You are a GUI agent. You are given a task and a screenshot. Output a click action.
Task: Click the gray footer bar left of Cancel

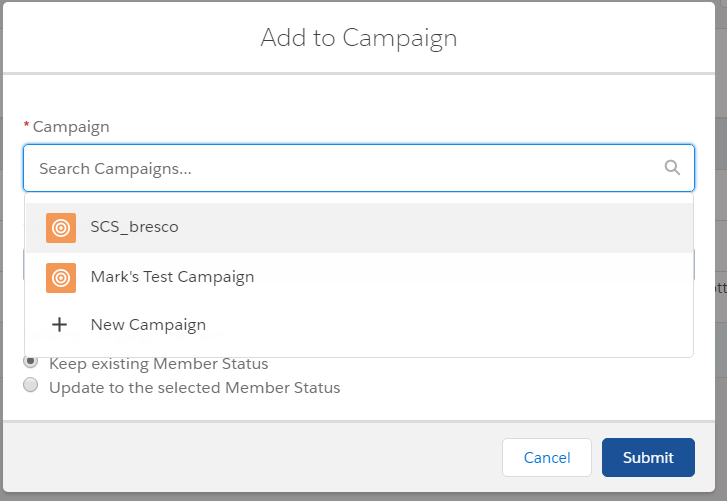[x=250, y=457]
